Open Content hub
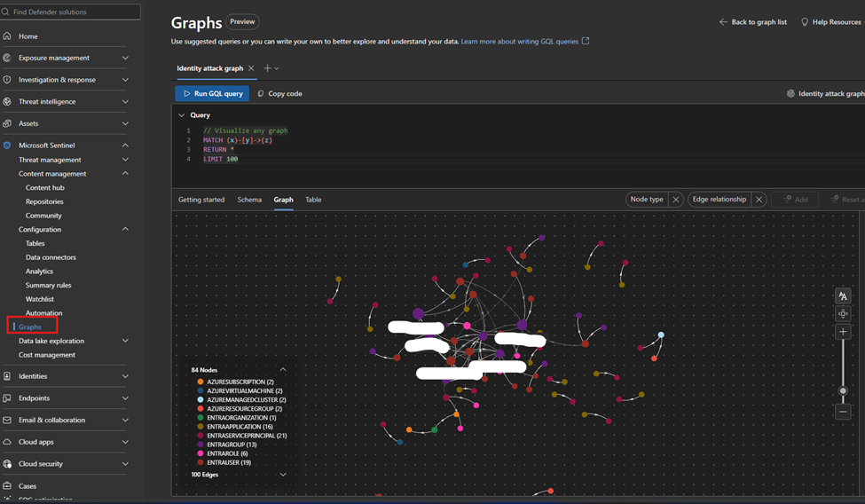Image resolution: width=865 pixels, height=504 pixels. pos(44,187)
